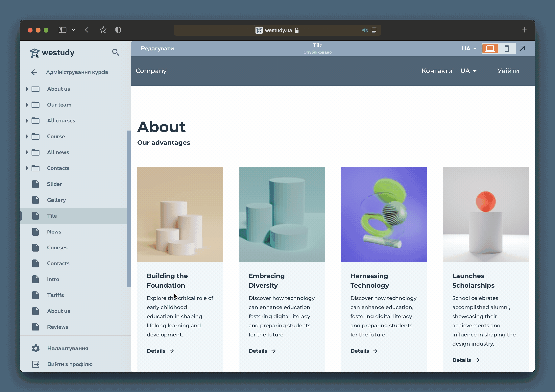The height and width of the screenshot is (392, 555).
Task: Click the sidebar vertical scrollbar
Action: point(129,209)
